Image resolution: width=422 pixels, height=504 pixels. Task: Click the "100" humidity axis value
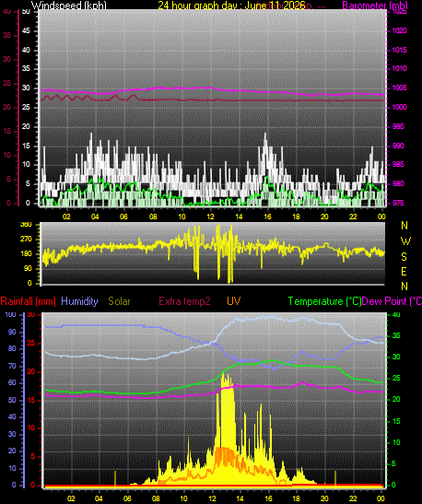pos(11,315)
